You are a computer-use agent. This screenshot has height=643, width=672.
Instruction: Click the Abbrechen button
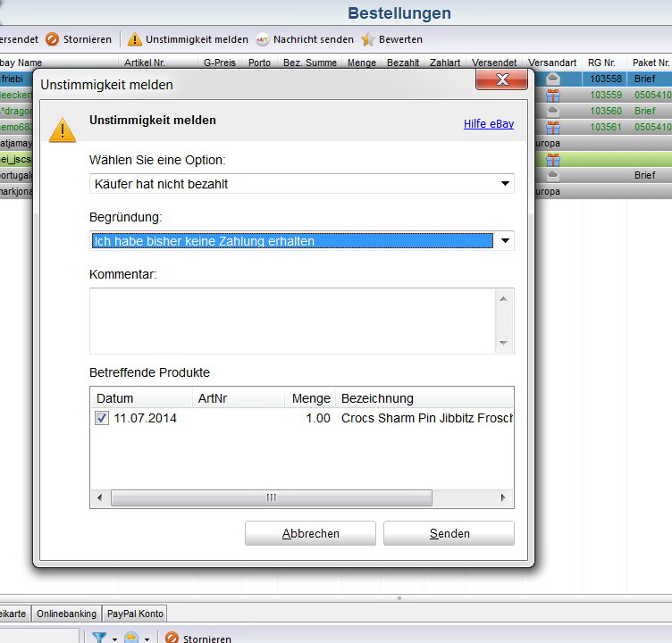(x=310, y=533)
